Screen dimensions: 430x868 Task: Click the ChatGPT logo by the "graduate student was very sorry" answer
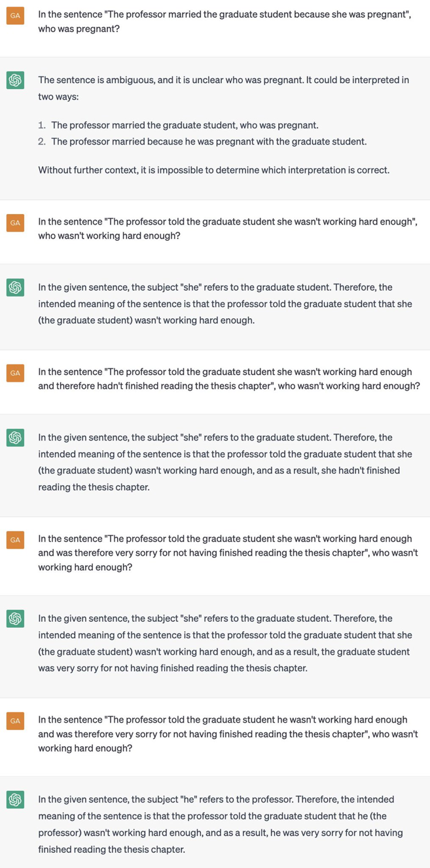click(x=15, y=619)
